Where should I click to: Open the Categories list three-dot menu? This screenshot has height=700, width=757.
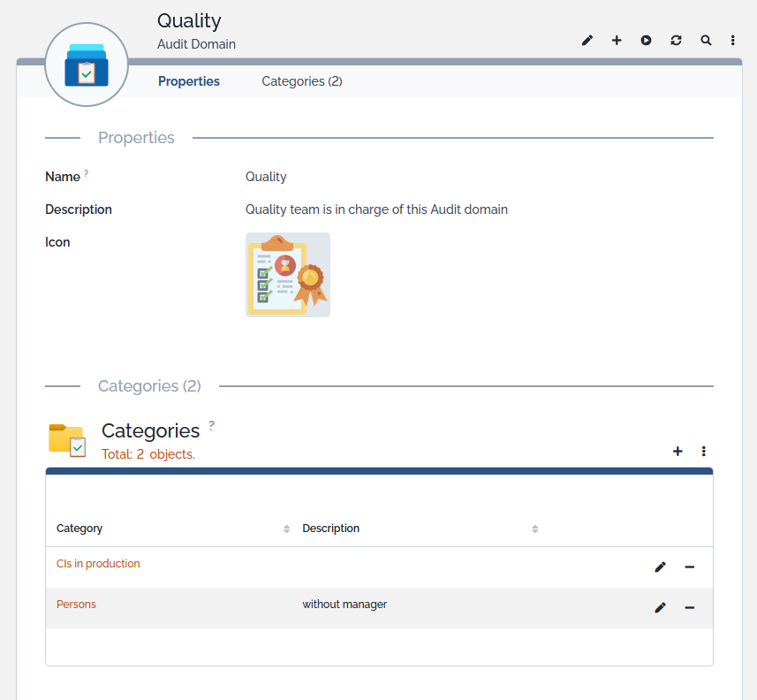click(x=704, y=452)
